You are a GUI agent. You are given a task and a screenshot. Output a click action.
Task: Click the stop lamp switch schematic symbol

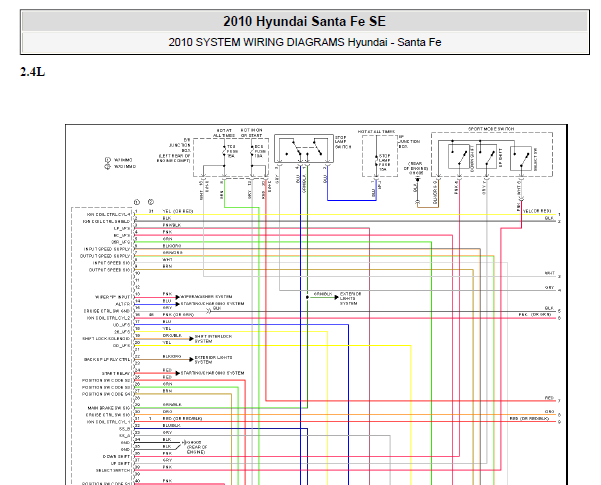(304, 149)
